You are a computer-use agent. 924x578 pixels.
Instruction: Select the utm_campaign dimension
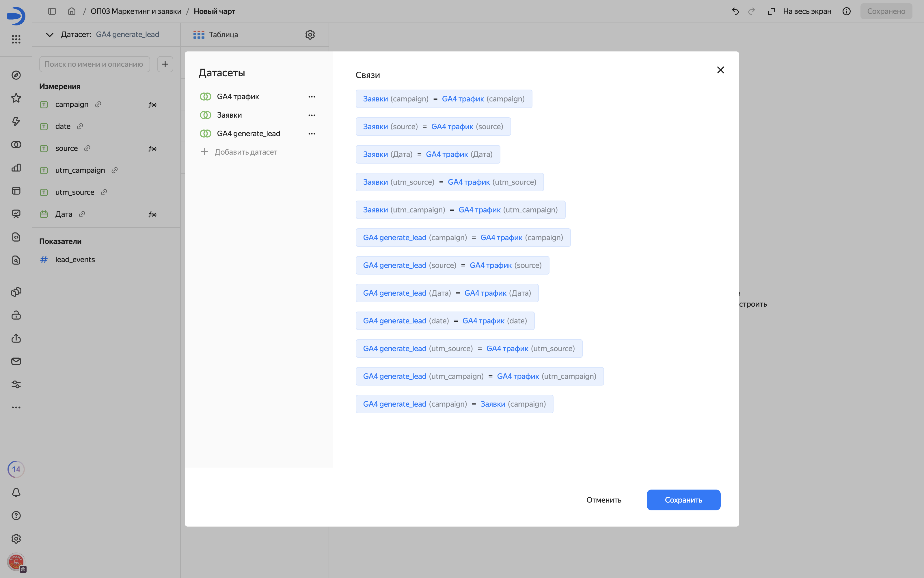click(x=80, y=170)
